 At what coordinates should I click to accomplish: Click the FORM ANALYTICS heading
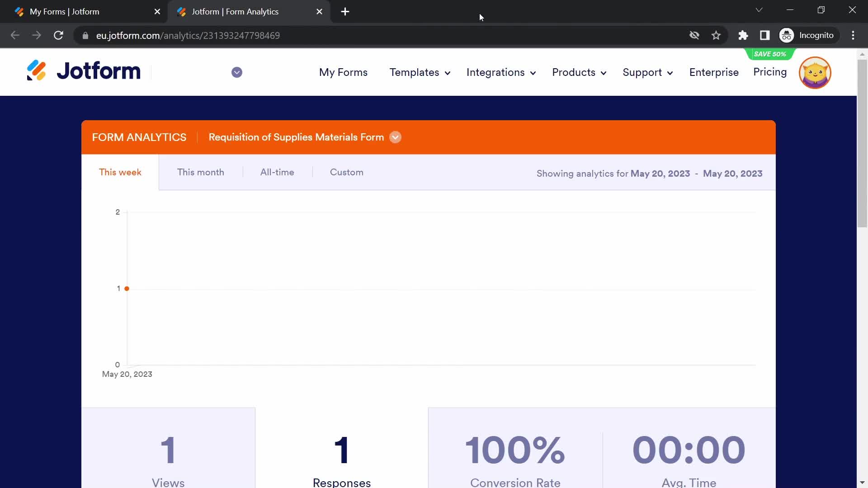click(x=139, y=137)
